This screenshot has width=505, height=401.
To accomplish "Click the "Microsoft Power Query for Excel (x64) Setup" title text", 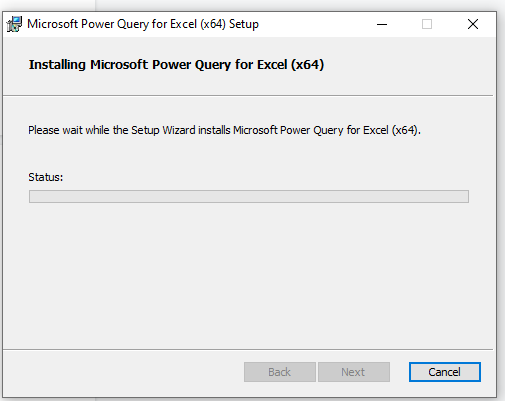I will point(143,24).
